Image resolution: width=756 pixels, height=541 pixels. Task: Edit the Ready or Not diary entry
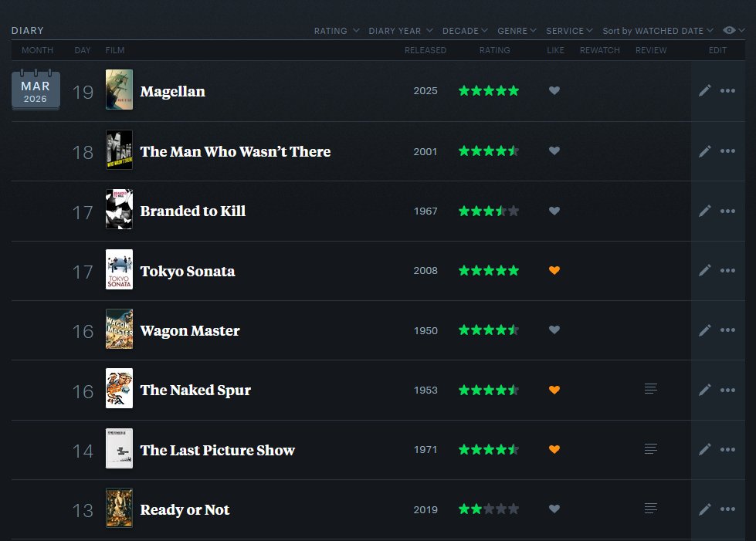(704, 509)
